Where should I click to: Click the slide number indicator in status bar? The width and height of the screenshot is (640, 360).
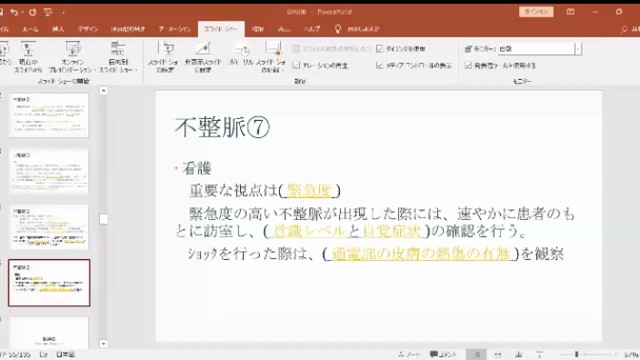tap(16, 354)
